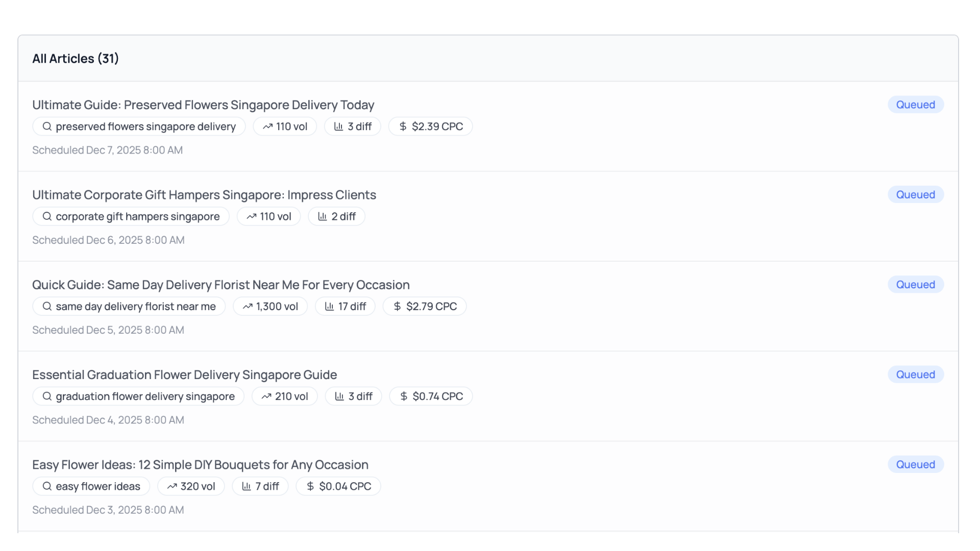
Task: Click the bar chart icon in the 2 diff badge
Action: coord(323,216)
